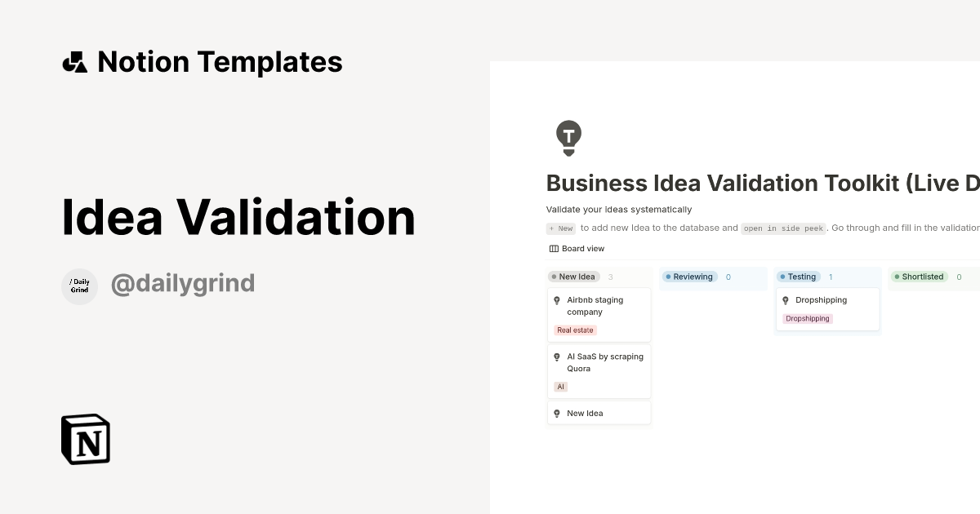Expand the Shortlisted column header

[919, 277]
